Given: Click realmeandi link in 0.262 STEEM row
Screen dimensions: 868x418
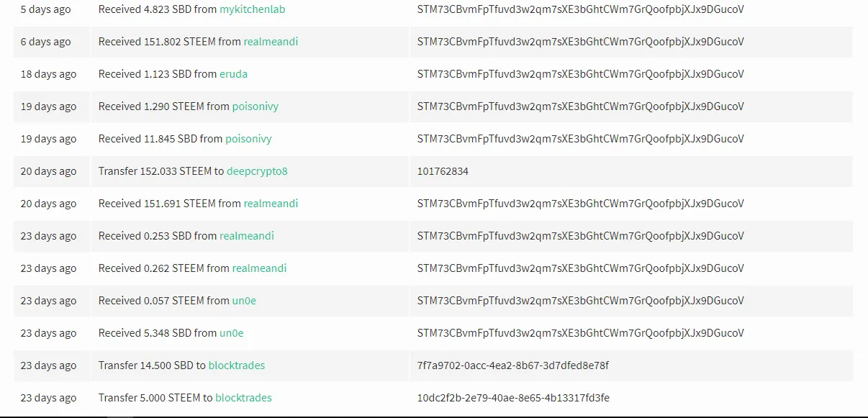Looking at the screenshot, I should click(259, 268).
